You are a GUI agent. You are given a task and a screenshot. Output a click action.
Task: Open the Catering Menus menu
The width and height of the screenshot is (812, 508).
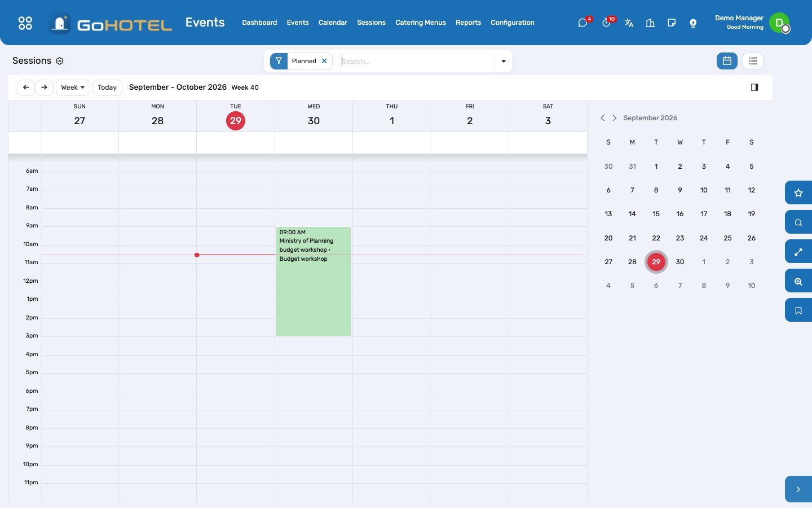[421, 23]
